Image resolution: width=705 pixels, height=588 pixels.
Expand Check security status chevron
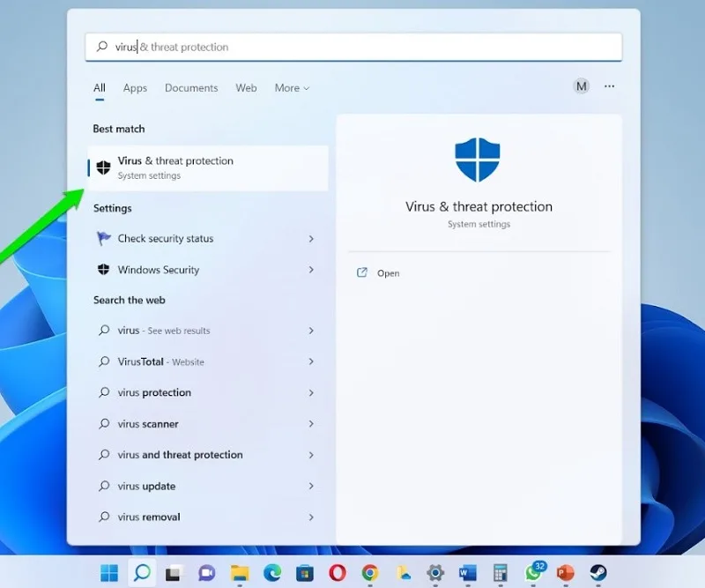pyautogui.click(x=311, y=238)
